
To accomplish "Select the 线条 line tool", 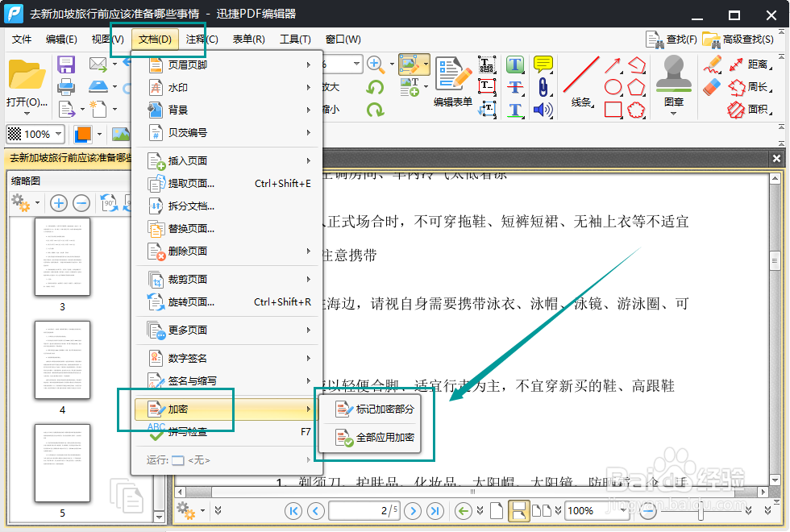I will coord(581,81).
